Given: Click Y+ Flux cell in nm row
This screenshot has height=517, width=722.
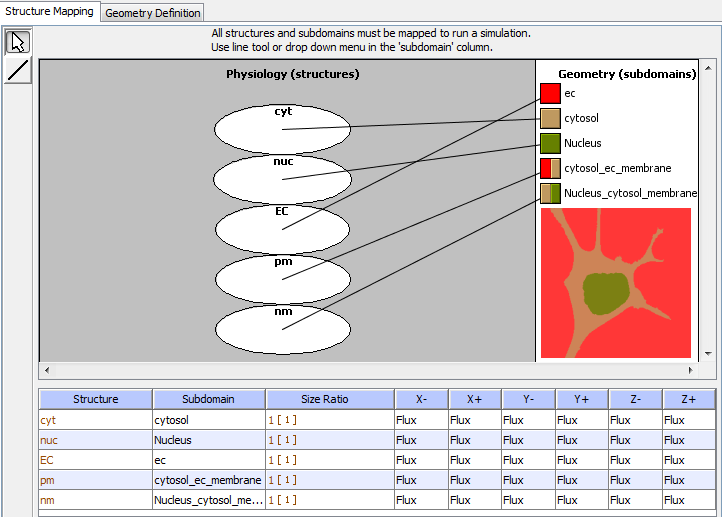Looking at the screenshot, I should tap(582, 500).
